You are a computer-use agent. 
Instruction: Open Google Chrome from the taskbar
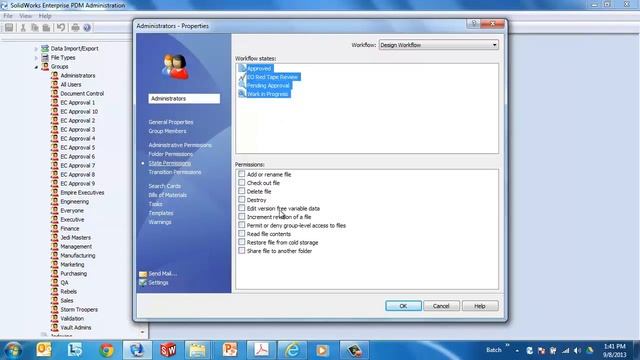pos(107,350)
